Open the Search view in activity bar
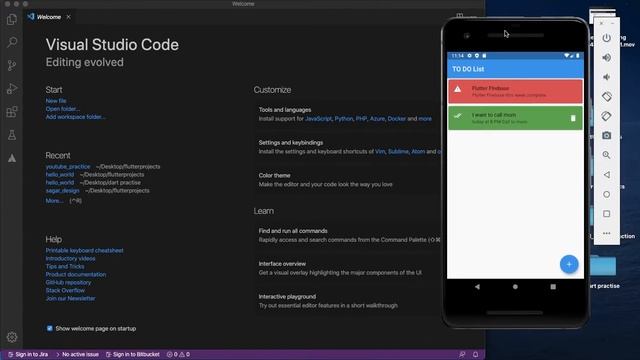The image size is (640, 360). pos(12,42)
